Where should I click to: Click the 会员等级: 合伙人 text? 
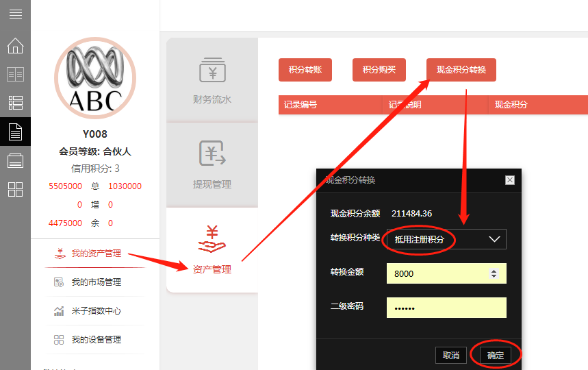pos(95,151)
